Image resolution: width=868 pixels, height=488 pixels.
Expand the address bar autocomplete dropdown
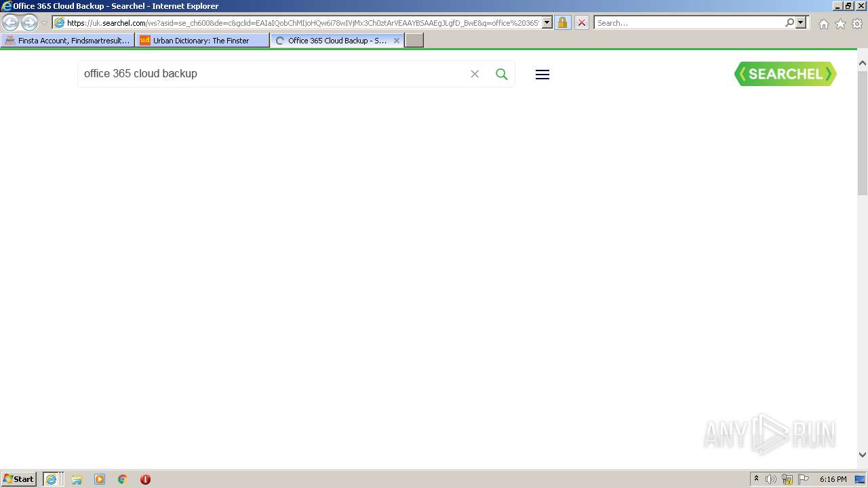point(547,23)
